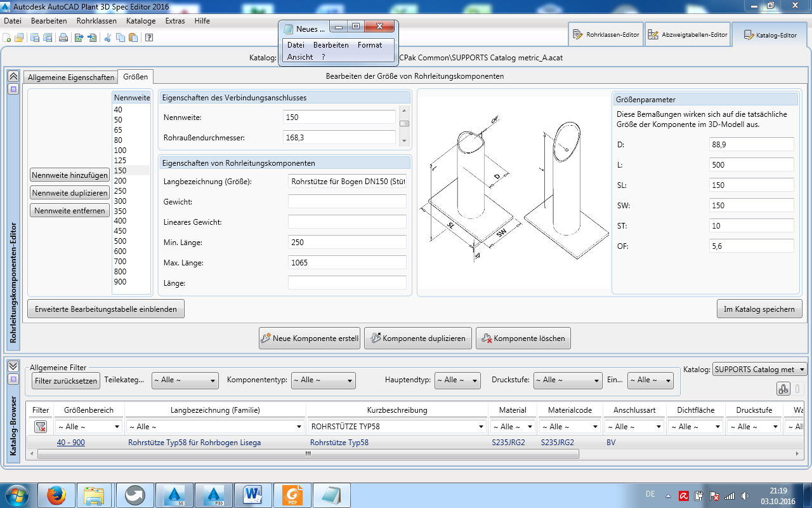This screenshot has height=508, width=812.
Task: Click the Windows Start button
Action: 16,495
